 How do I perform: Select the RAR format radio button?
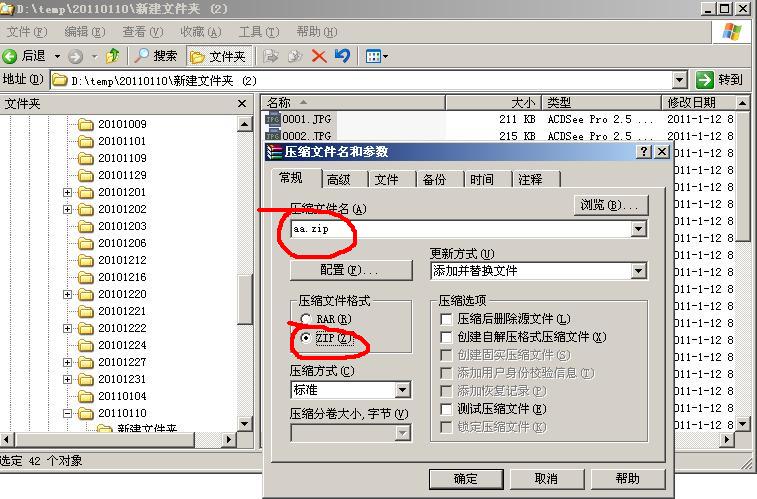pyautogui.click(x=306, y=319)
